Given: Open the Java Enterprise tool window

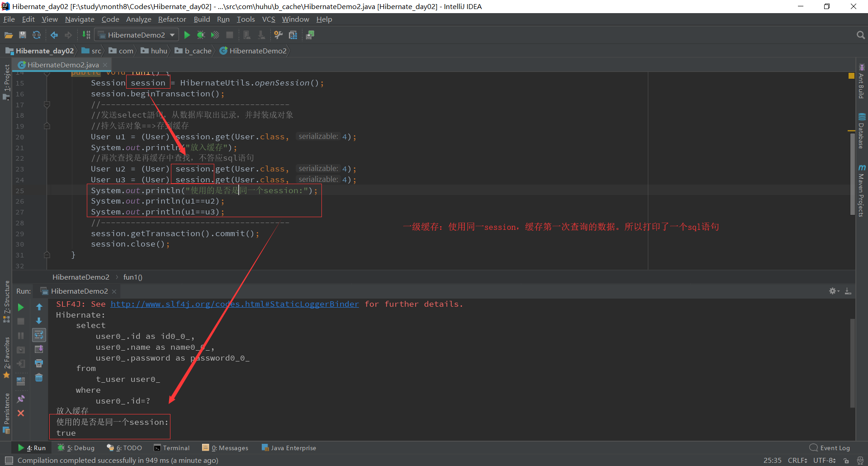Looking at the screenshot, I should (x=289, y=448).
